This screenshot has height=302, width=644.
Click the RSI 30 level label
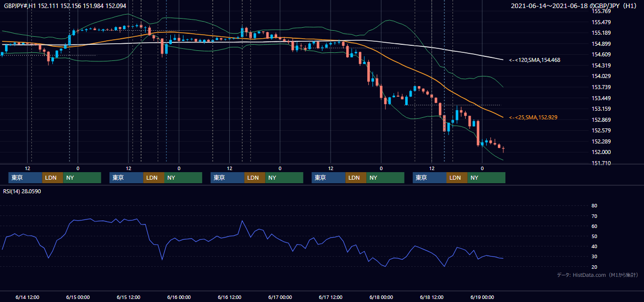pyautogui.click(x=594, y=257)
